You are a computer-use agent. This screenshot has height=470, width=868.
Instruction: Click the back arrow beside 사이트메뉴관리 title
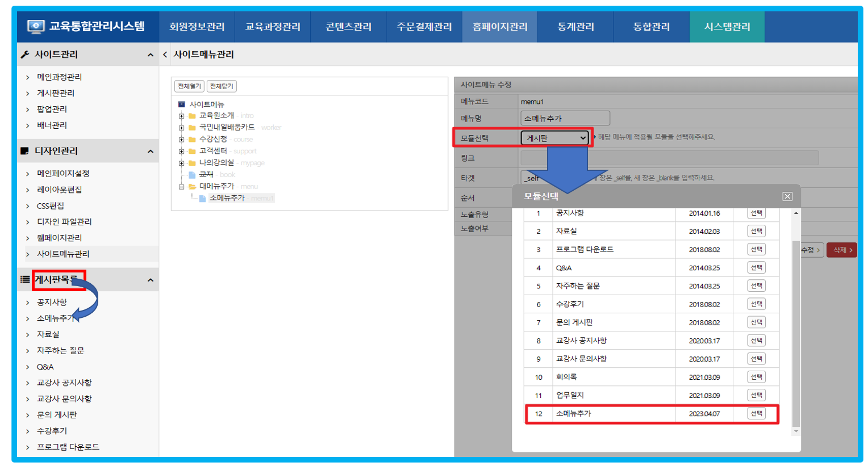click(x=165, y=54)
